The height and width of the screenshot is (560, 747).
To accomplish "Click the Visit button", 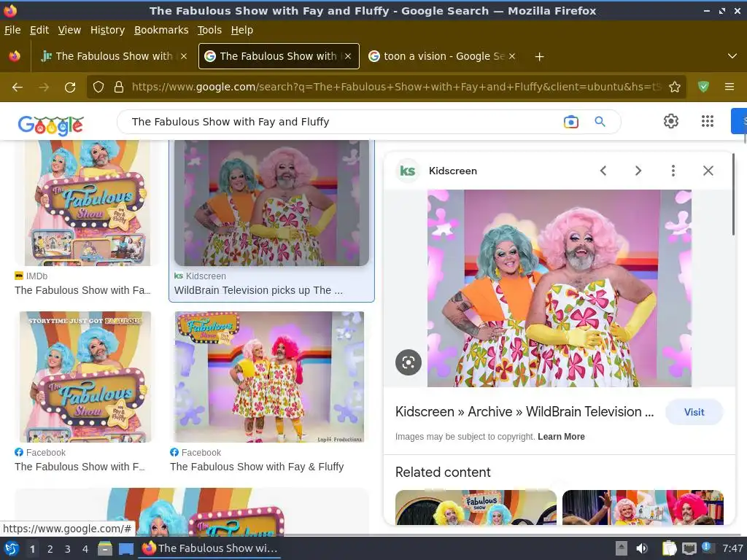I will 694,412.
